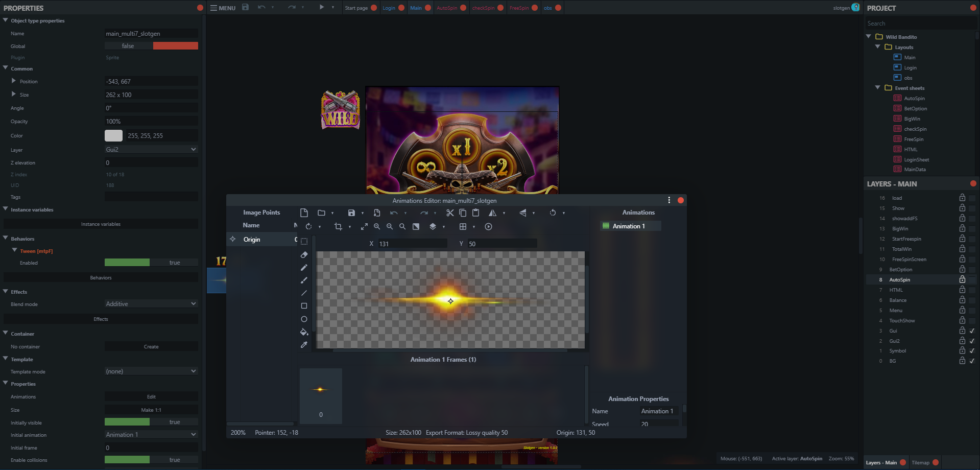Click frame 0 thumbnail in Animation Frames
The width and height of the screenshot is (980, 470).
(321, 396)
